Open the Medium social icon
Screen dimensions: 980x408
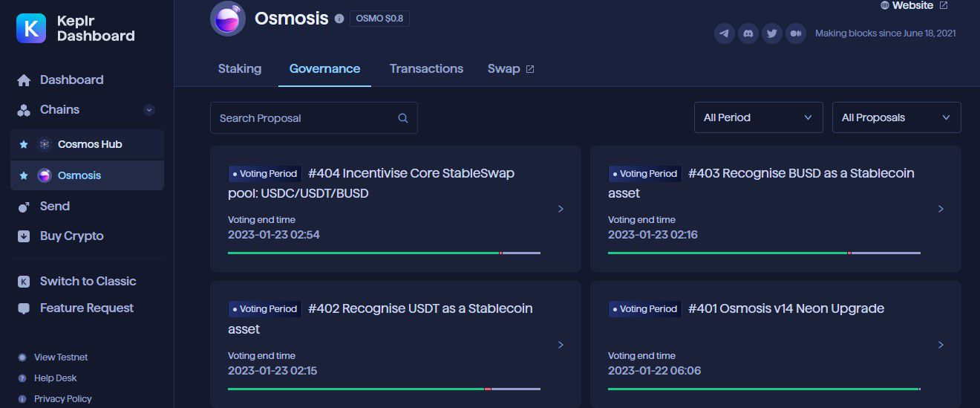796,33
